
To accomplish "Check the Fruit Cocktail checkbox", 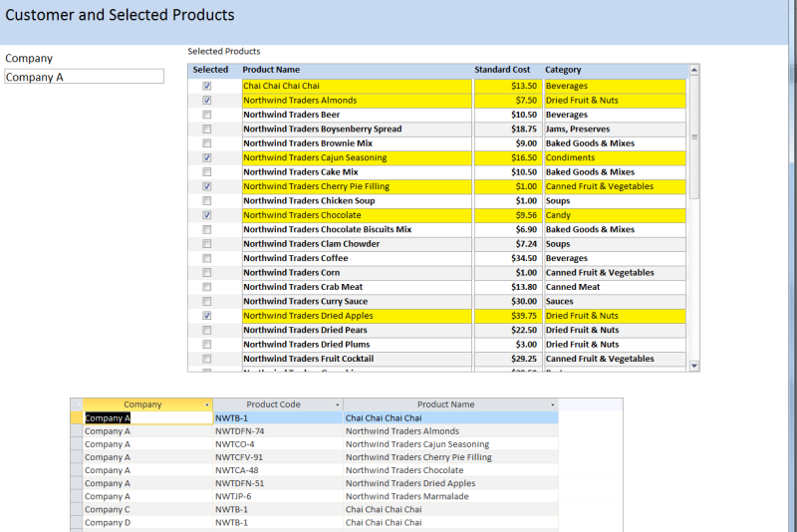I will [207, 359].
